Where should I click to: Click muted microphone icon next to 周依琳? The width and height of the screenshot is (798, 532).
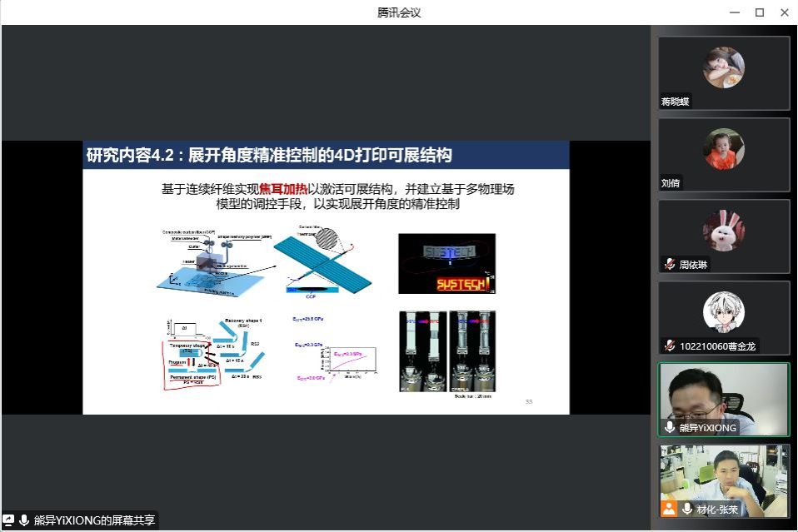pyautogui.click(x=670, y=265)
